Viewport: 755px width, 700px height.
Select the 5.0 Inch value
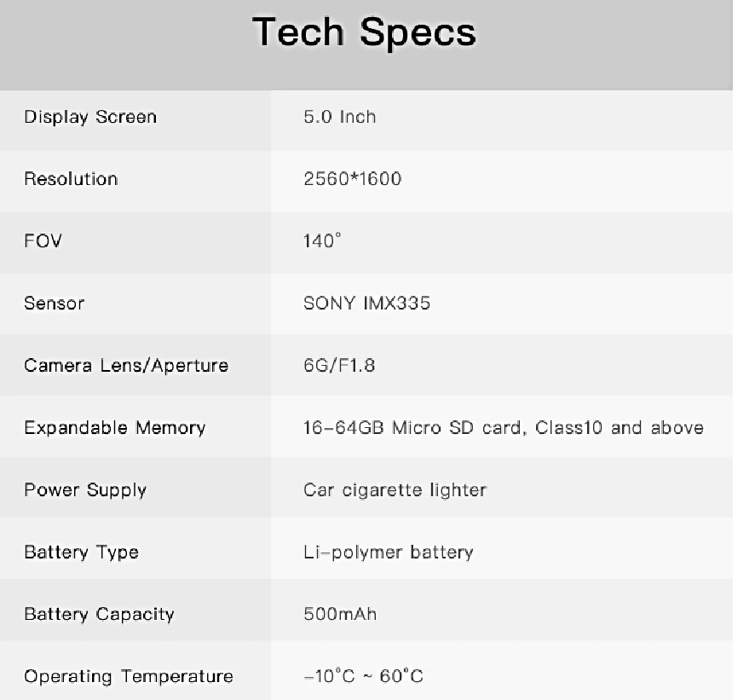tap(339, 117)
